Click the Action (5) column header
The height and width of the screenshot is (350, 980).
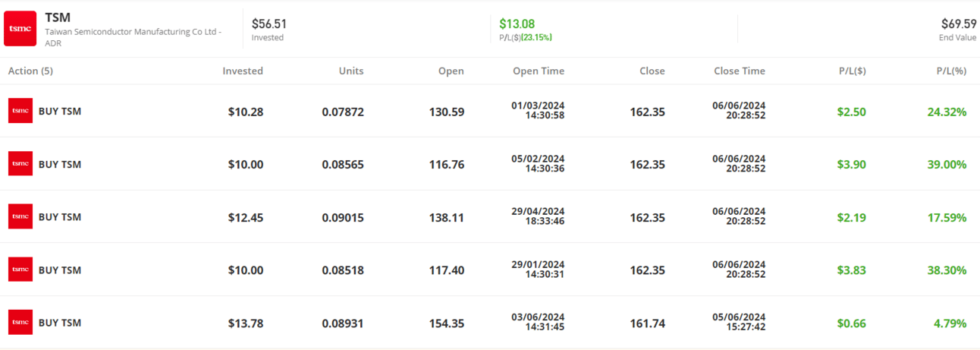pos(30,71)
